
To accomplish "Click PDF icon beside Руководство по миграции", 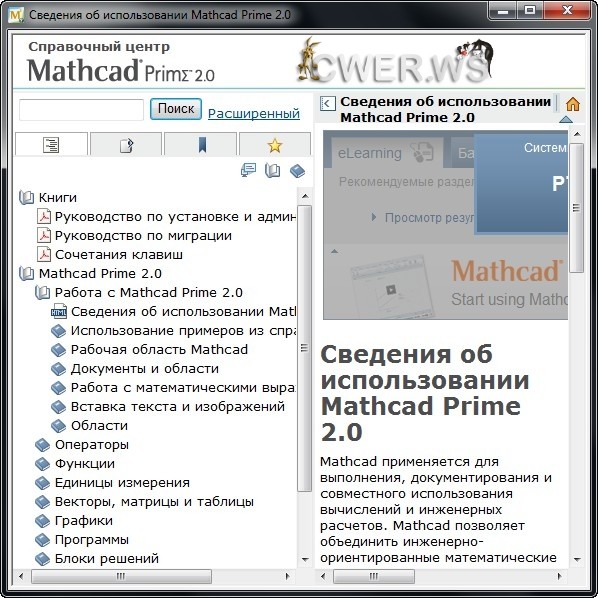I will 44,235.
